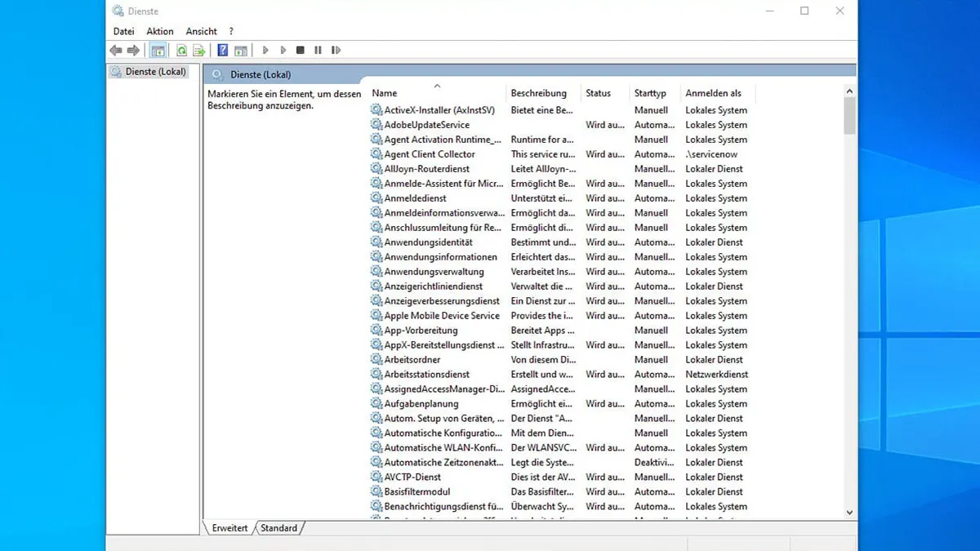Toggle the console tree pane visibility
This screenshot has height=551, width=980.
pyautogui.click(x=157, y=50)
